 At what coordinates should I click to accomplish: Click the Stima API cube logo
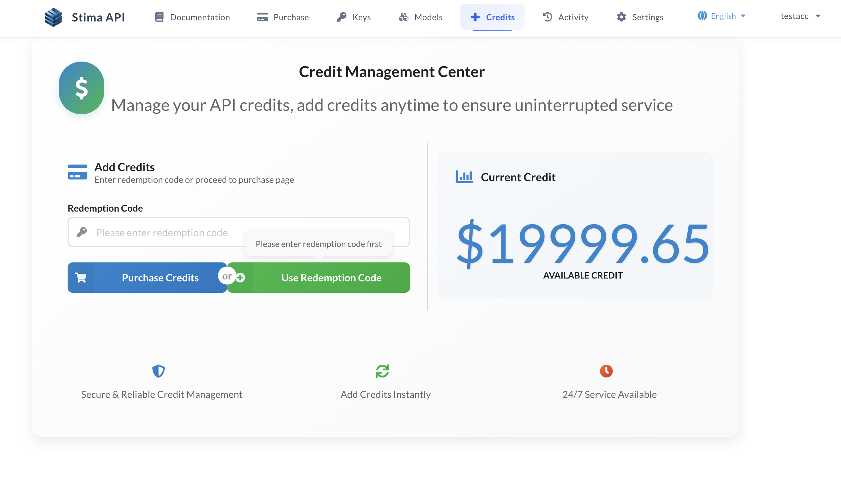point(53,17)
